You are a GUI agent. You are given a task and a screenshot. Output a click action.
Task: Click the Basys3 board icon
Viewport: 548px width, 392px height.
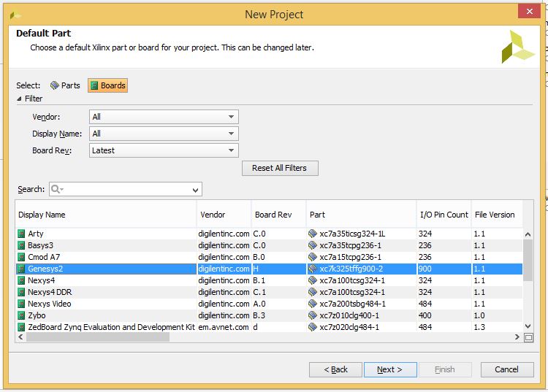[x=21, y=245]
